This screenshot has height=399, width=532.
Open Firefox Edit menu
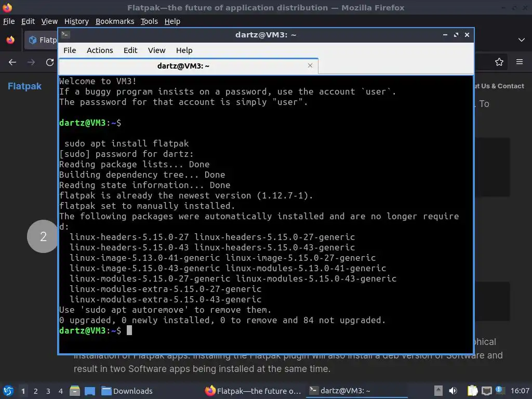click(x=28, y=21)
